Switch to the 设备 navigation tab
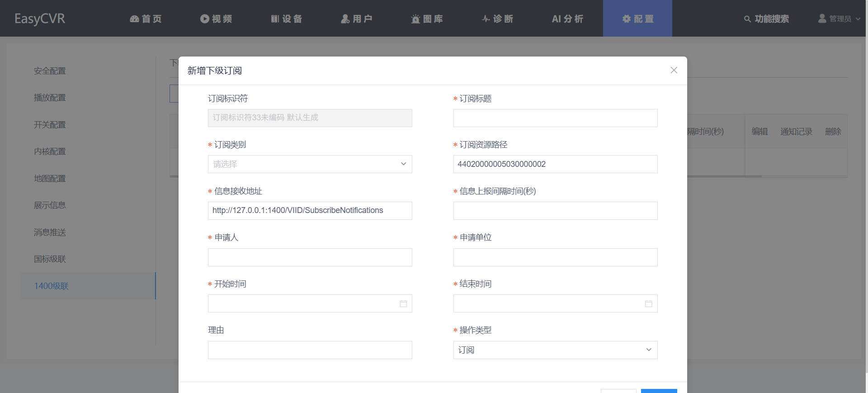 point(287,19)
